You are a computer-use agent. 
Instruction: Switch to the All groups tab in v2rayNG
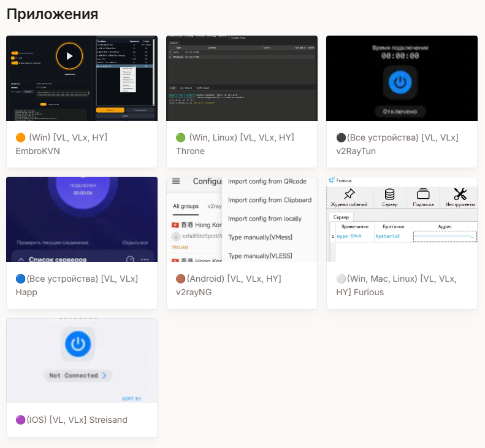pos(185,206)
